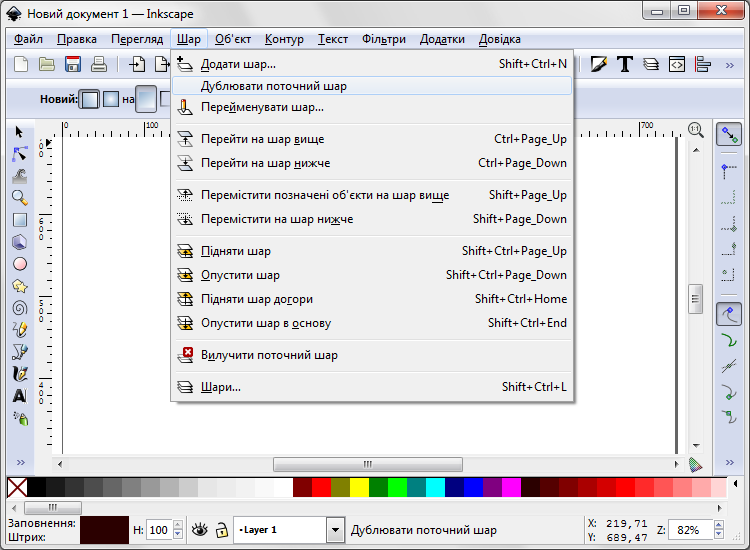Click the Print icon
The height and width of the screenshot is (550, 750).
(x=99, y=64)
